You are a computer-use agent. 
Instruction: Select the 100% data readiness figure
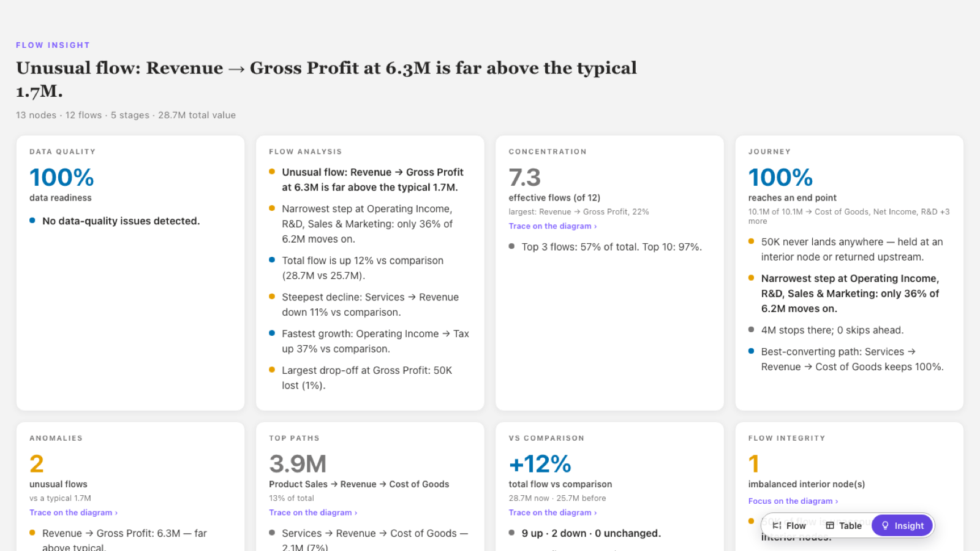point(62,178)
